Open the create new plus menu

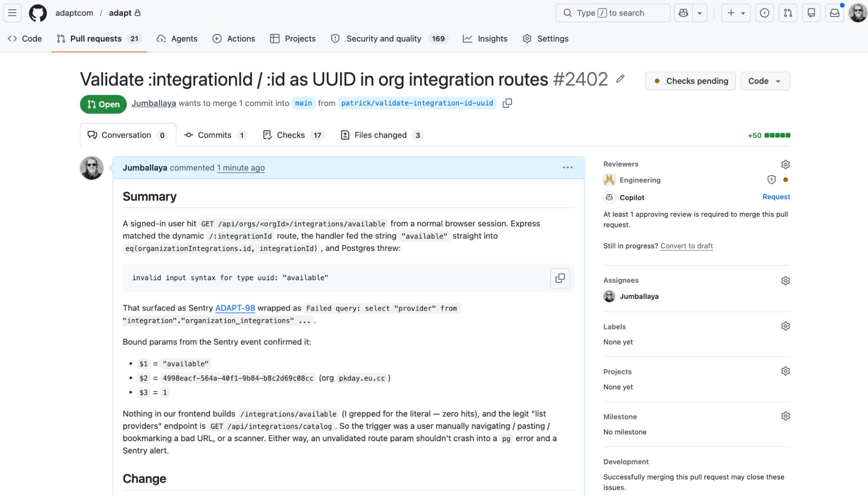(736, 13)
